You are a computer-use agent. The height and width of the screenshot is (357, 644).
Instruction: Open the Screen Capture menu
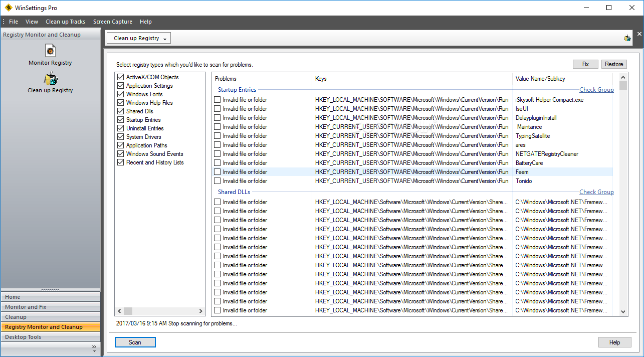[x=113, y=22]
